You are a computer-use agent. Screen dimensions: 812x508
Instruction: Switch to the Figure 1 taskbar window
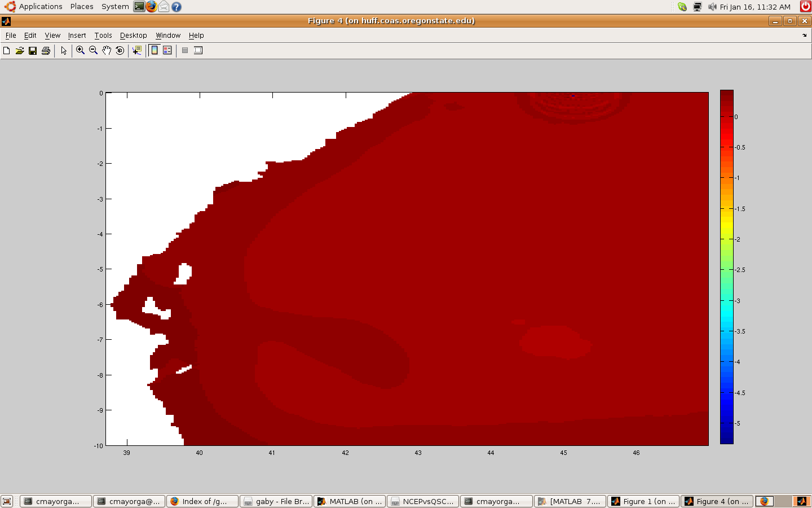[x=643, y=501]
